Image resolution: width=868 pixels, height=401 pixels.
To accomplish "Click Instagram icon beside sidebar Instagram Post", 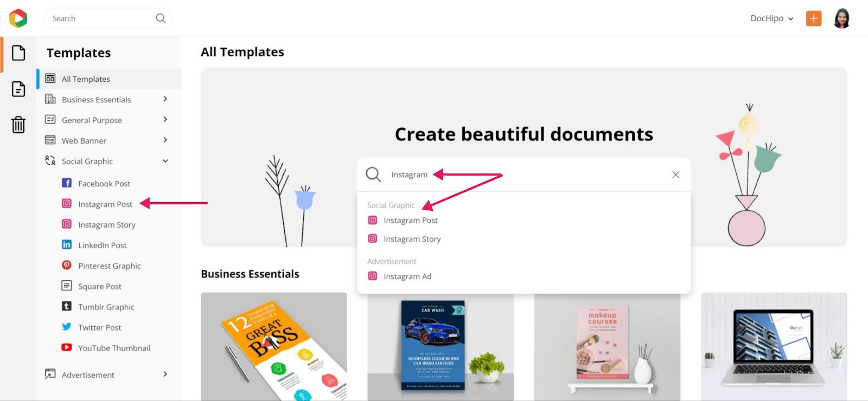I will pyautogui.click(x=67, y=204).
